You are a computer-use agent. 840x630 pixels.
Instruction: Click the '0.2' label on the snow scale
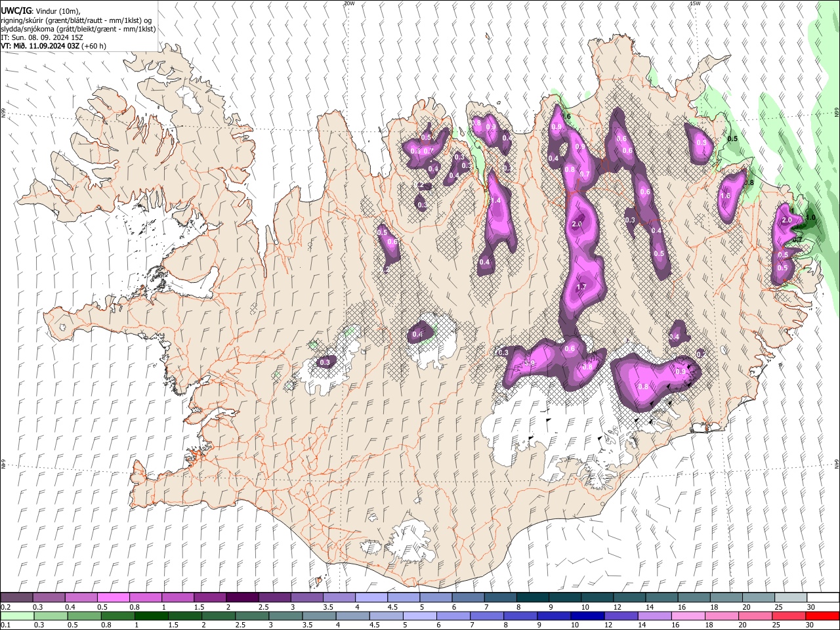(x=5, y=607)
